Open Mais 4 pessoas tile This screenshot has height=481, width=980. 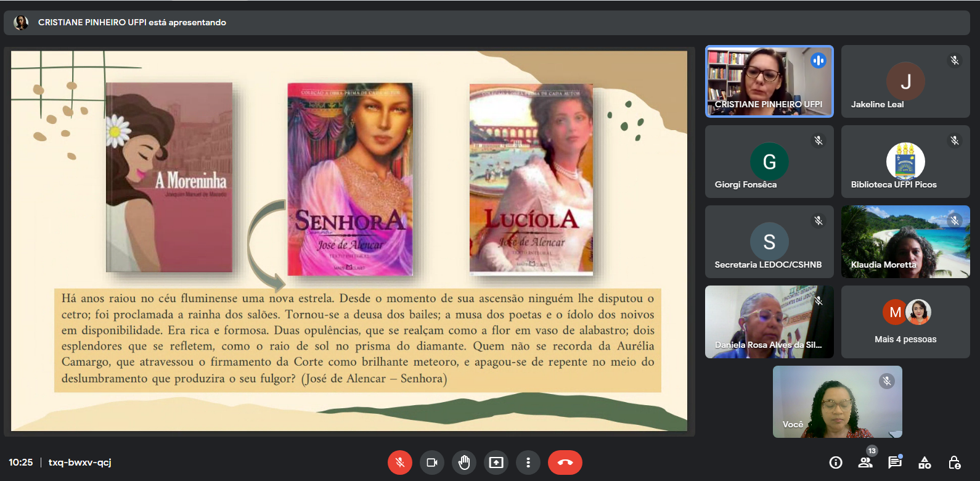click(x=905, y=322)
